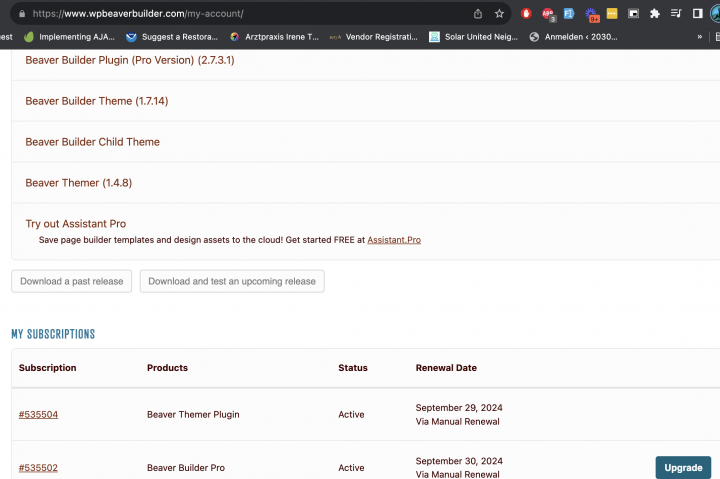Click Download and test an upcoming release

pos(232,281)
